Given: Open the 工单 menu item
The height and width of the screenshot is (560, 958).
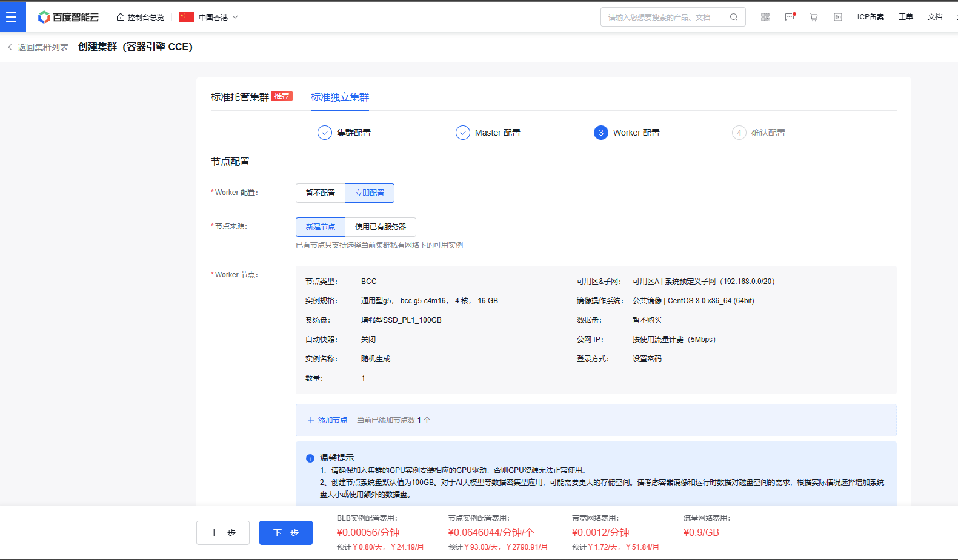Looking at the screenshot, I should pos(906,17).
